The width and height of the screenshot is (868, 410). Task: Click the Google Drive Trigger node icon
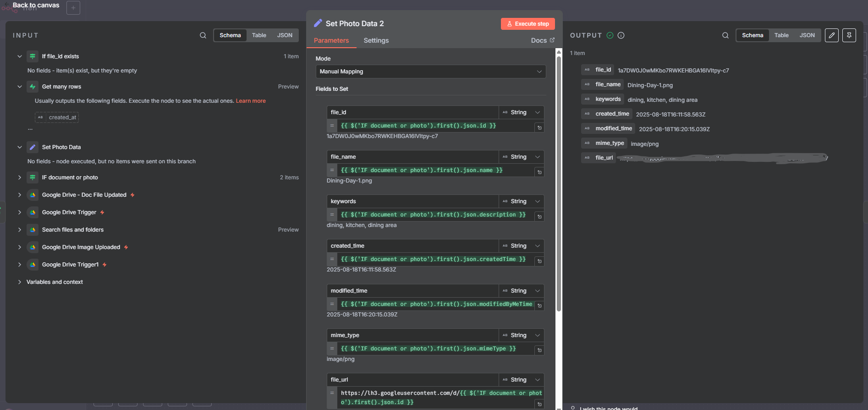[33, 212]
